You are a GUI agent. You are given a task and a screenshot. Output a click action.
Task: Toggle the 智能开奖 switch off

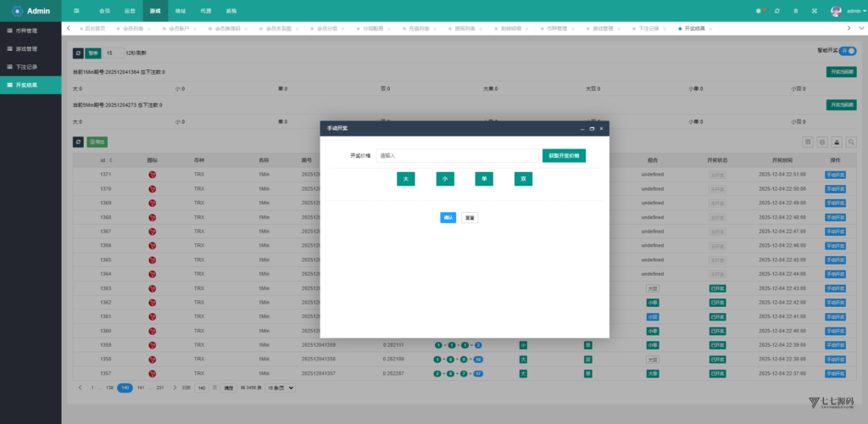click(847, 50)
